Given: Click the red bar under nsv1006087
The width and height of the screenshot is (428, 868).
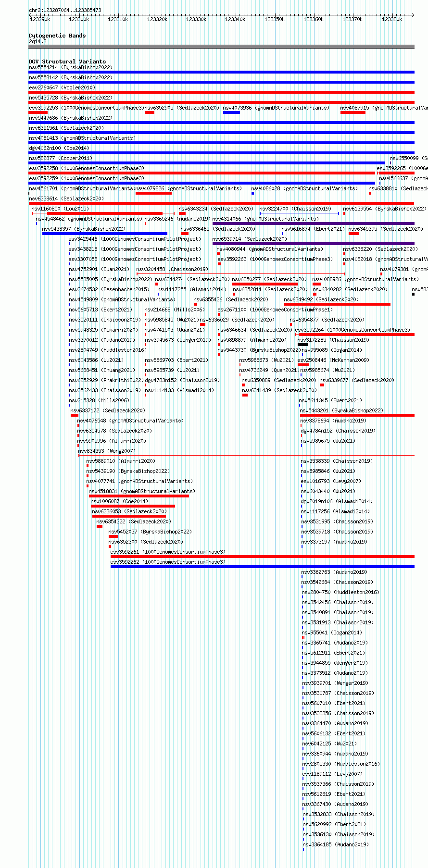Looking at the screenshot, I should coord(133,506).
